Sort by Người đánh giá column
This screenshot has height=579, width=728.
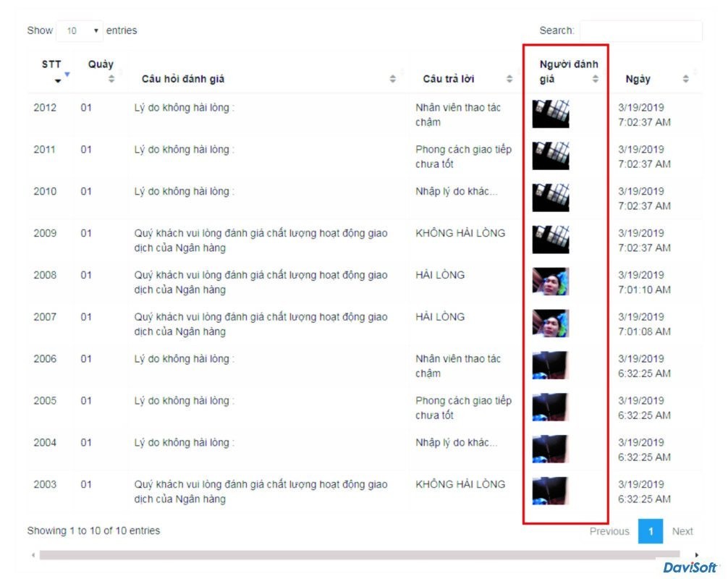coord(596,79)
